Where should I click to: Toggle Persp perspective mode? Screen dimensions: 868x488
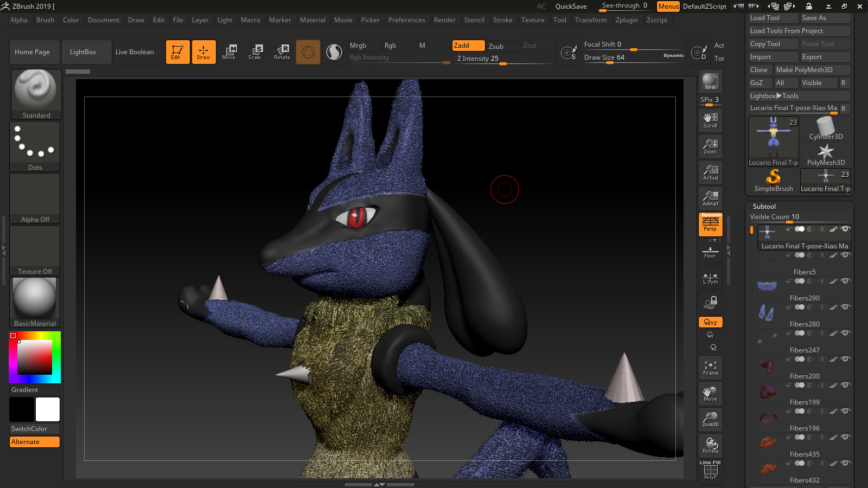(710, 224)
